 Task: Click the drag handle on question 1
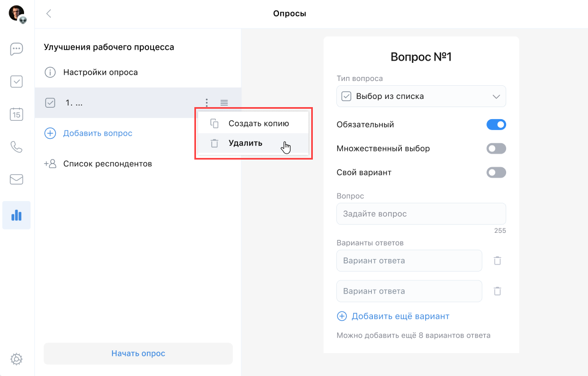point(224,102)
